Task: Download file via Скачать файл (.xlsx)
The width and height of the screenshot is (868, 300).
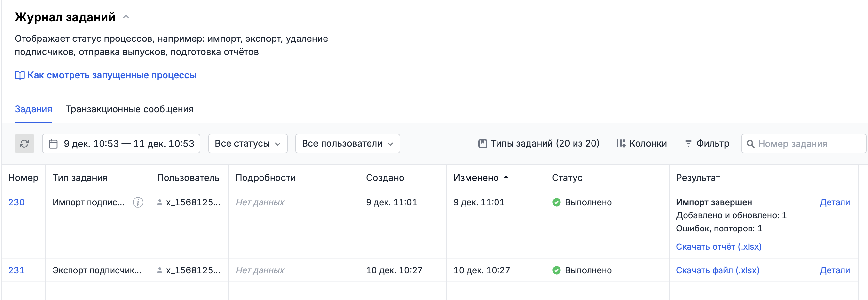Action: (x=718, y=270)
